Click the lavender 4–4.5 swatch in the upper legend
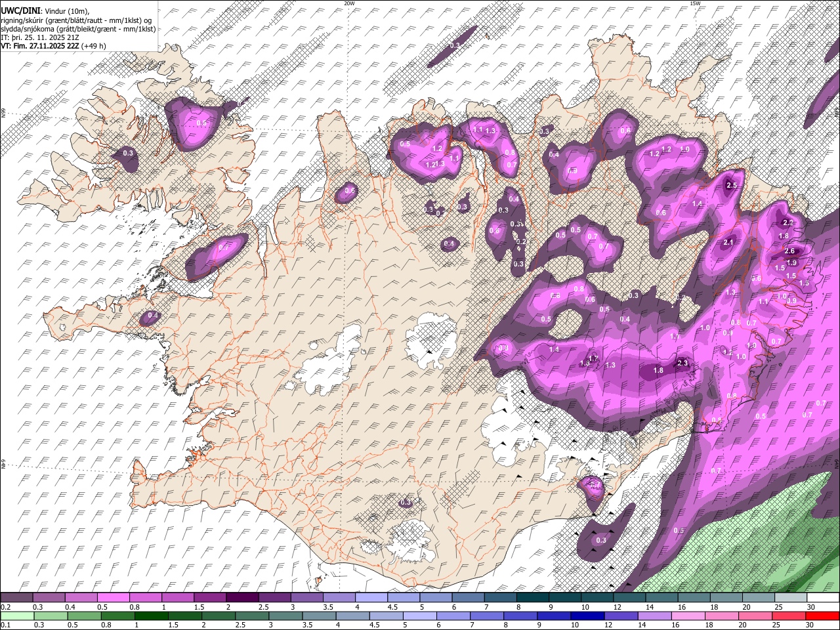Screen dimensions: 840x630 pos(371,598)
